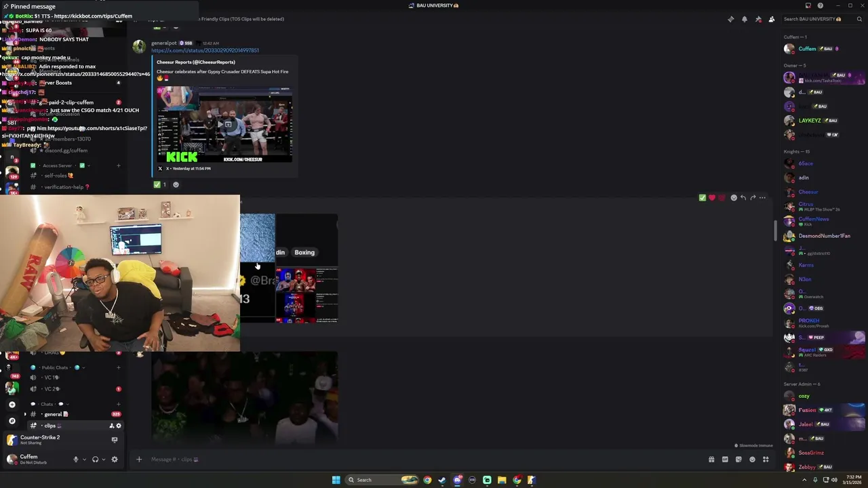
Task: Deafen with the headphones icon
Action: click(x=95, y=460)
